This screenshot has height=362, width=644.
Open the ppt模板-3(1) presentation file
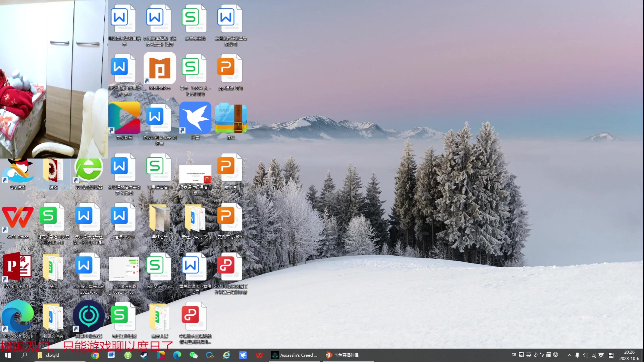click(x=231, y=71)
